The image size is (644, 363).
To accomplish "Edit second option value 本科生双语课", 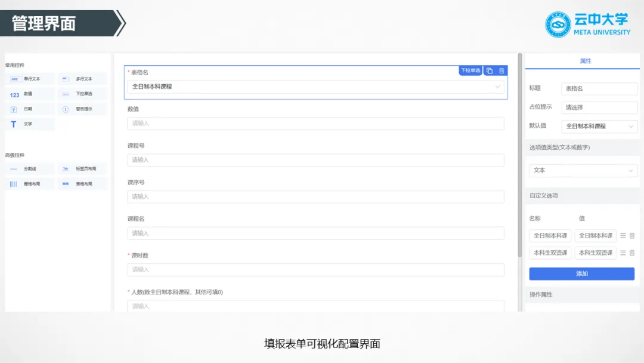I will (596, 253).
